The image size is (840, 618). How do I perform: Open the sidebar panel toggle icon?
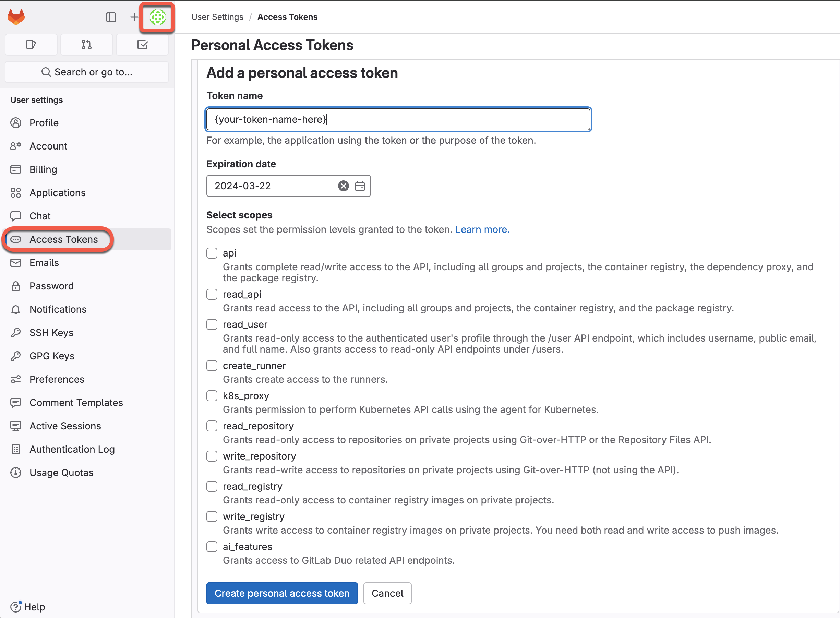(x=110, y=17)
